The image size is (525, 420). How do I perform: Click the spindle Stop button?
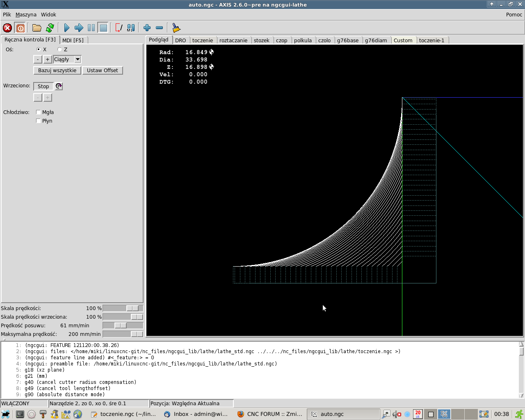point(43,86)
